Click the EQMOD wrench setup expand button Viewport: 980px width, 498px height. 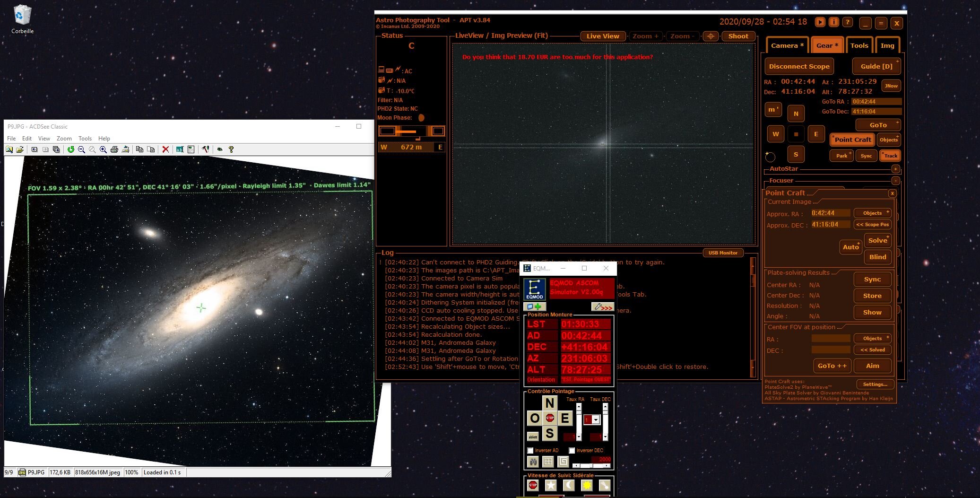pos(602,307)
